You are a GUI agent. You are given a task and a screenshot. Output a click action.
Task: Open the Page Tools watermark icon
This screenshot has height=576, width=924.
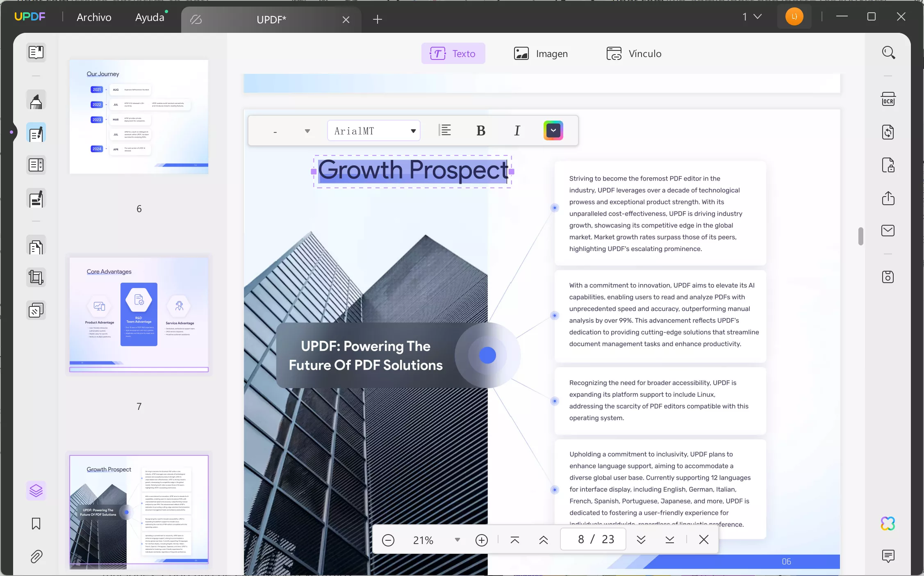36,311
